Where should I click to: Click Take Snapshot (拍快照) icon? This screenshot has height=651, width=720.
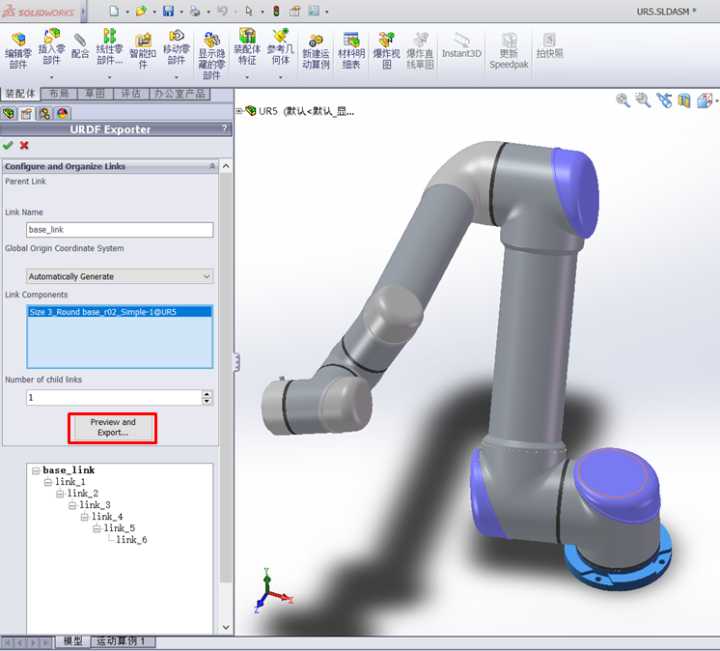coord(549,46)
